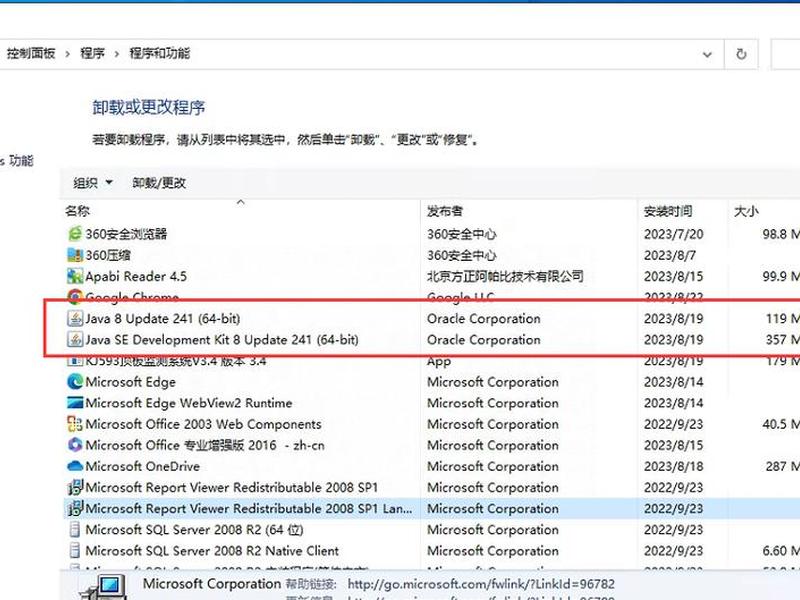Screen dimensions: 800x600
Task: Select the Microsoft OneDrive entry
Action: coord(432,466)
